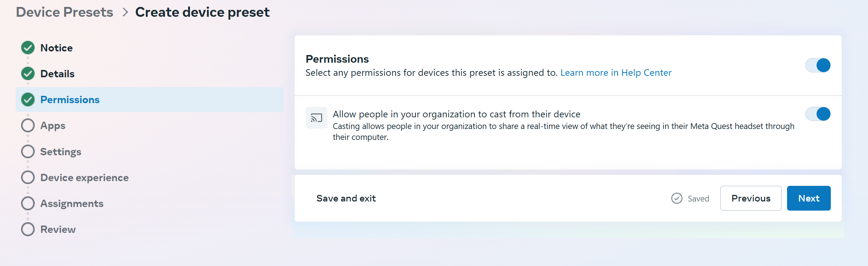Click the empty circle beside Settings
Screen dimensions: 868x266
(28, 151)
